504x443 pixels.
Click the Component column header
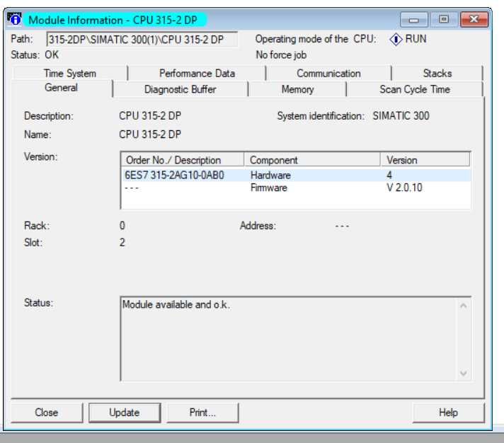coord(312,160)
